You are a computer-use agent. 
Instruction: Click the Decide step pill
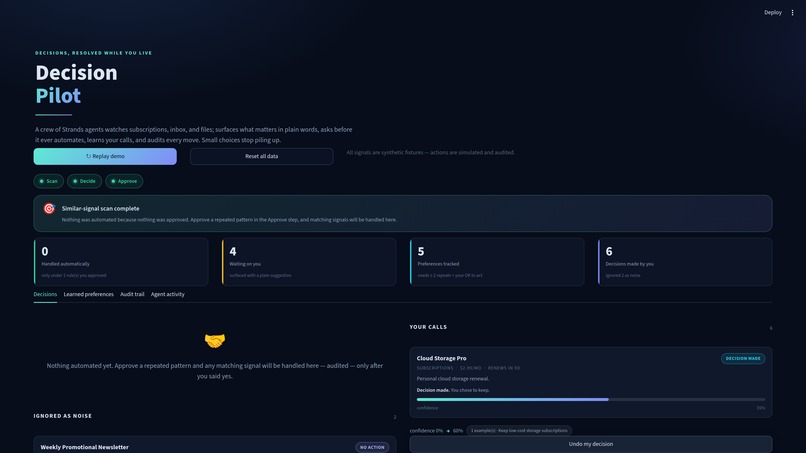(84, 181)
